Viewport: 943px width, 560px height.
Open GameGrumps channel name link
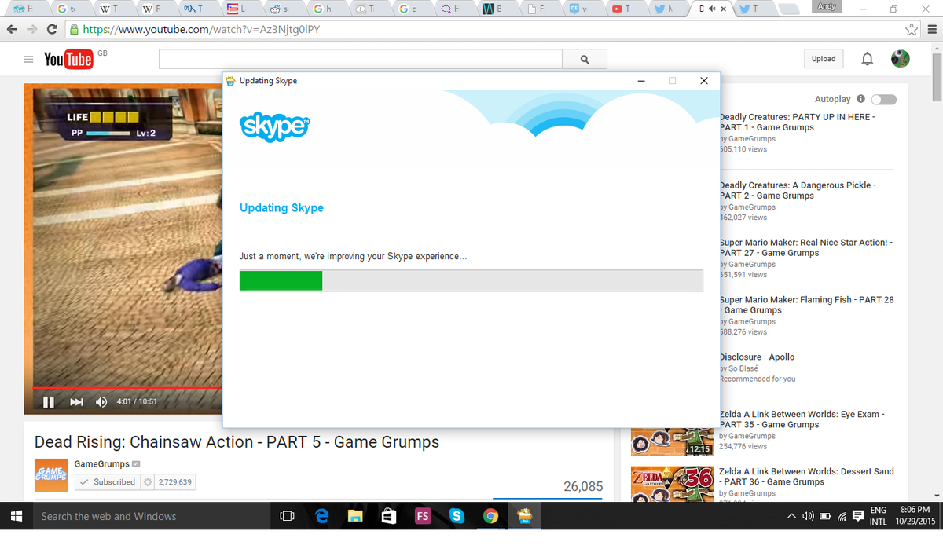click(x=101, y=463)
